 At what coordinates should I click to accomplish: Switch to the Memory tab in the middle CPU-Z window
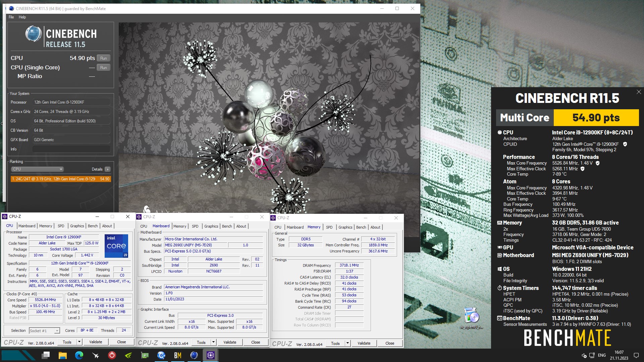click(x=180, y=226)
